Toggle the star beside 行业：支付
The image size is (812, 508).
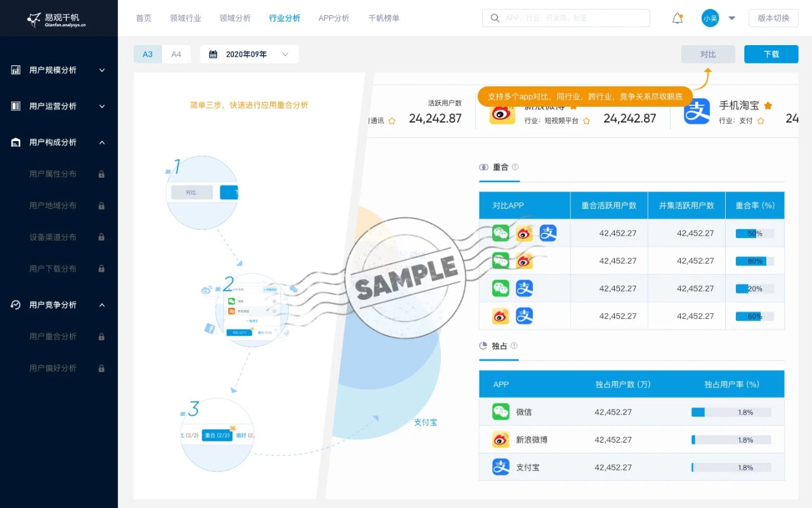tap(761, 121)
